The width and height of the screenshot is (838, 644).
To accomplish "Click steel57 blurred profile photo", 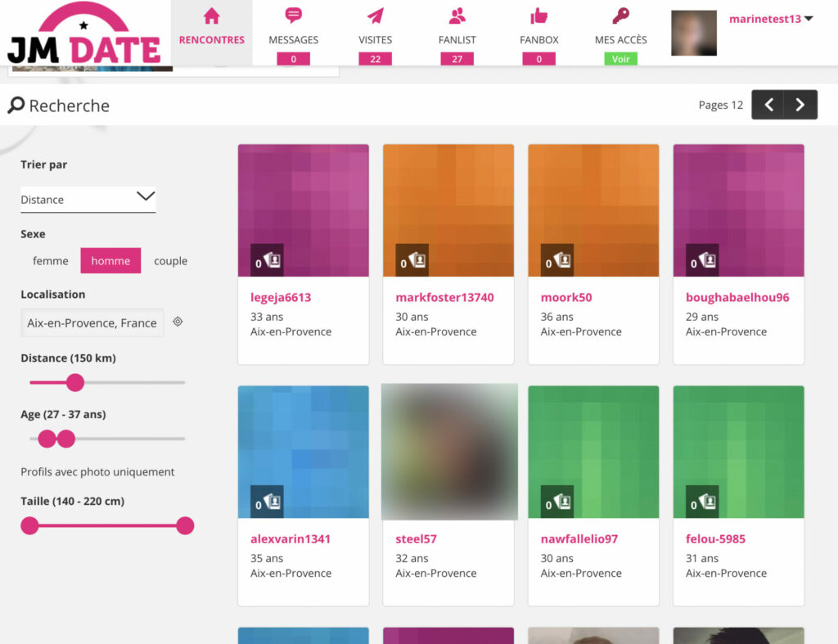I will tap(449, 452).
